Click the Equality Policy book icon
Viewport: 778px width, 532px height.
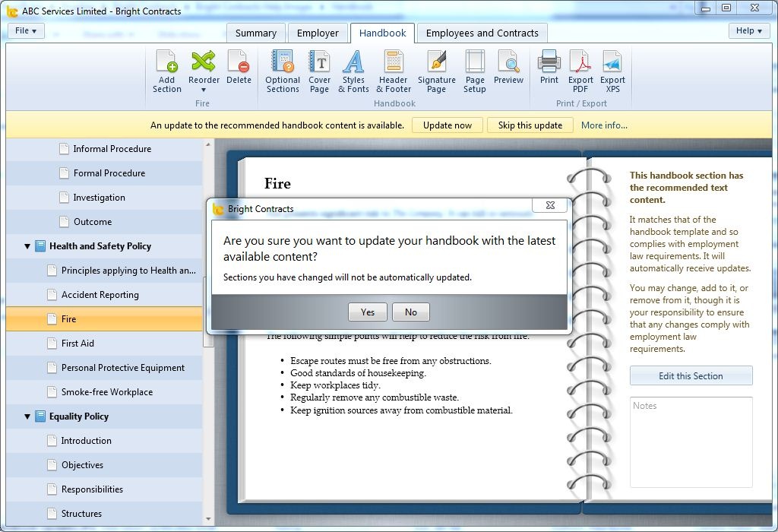pyautogui.click(x=40, y=416)
